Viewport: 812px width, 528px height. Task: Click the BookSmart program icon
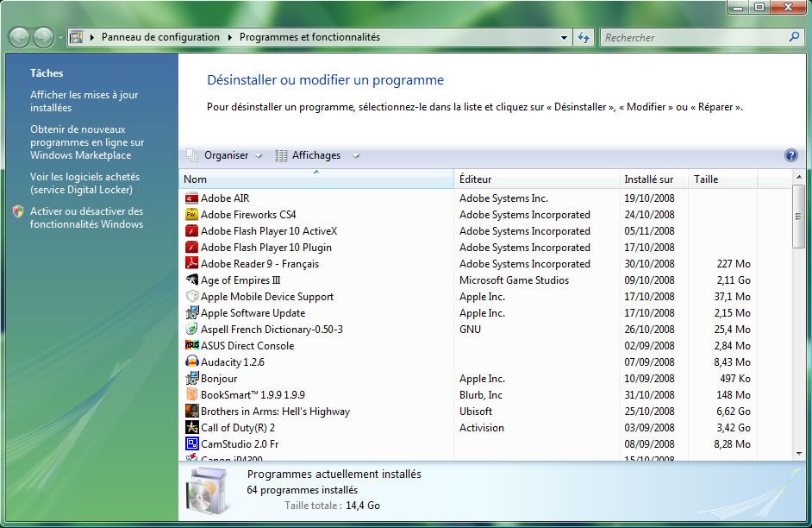[x=191, y=395]
